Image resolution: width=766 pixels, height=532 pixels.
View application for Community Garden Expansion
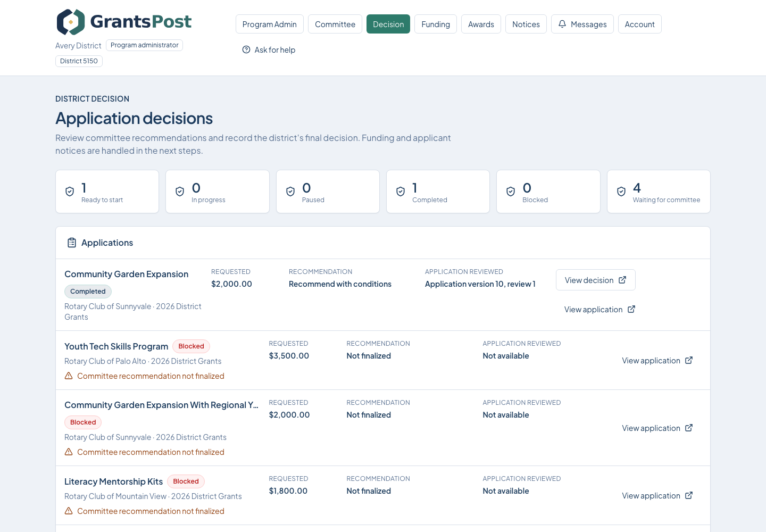point(600,309)
